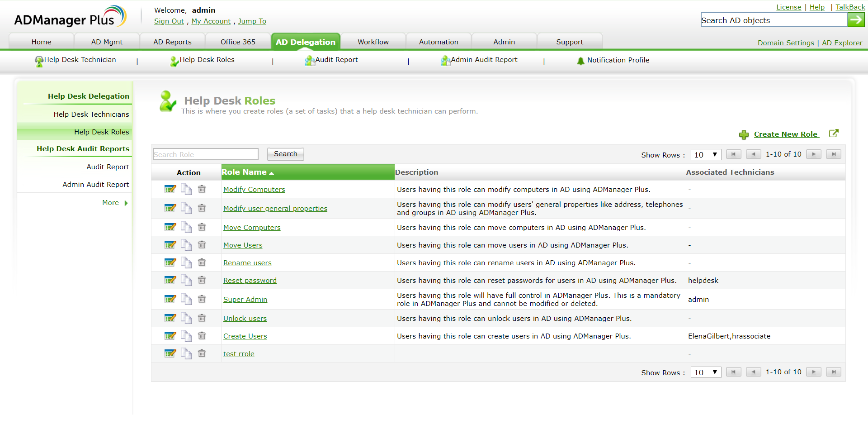This screenshot has height=439, width=868.
Task: Select Help Desk Technicians in the sidebar
Action: click(x=91, y=115)
